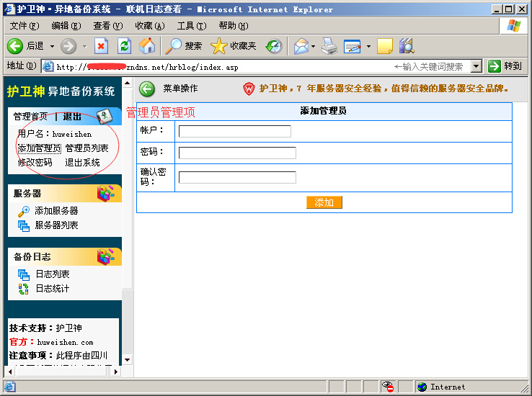Open the 添加服务器 link
The height and width of the screenshot is (396, 532).
[56, 211]
